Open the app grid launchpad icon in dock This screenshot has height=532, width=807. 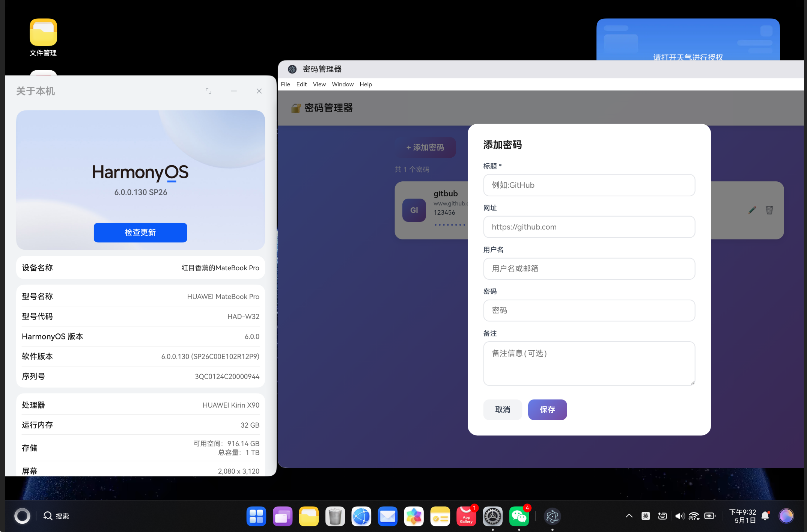(x=256, y=516)
